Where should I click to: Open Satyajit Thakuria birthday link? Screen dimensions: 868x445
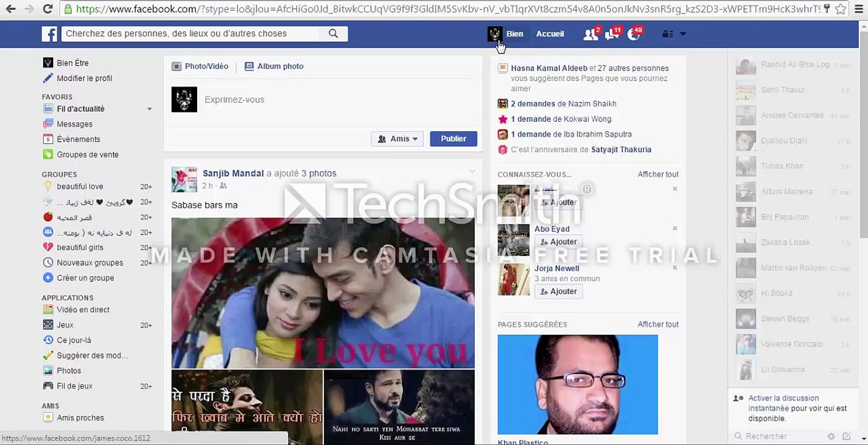[621, 150]
